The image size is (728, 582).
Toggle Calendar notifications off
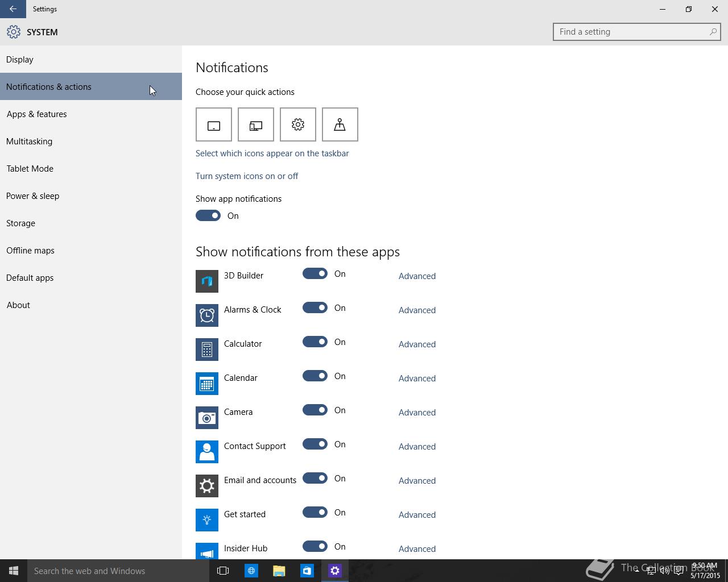click(315, 376)
